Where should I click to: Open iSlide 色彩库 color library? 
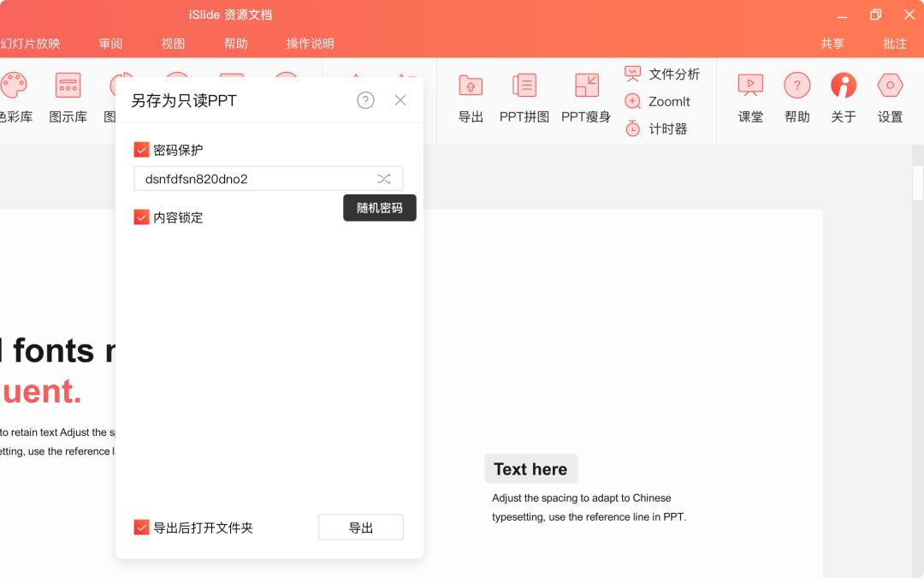point(14,97)
